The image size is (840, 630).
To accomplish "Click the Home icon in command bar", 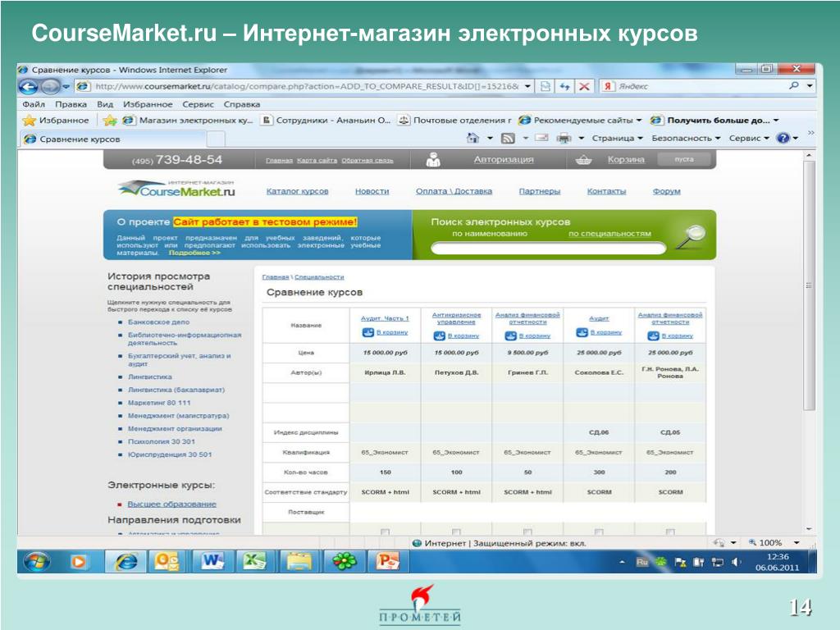I will (x=473, y=138).
